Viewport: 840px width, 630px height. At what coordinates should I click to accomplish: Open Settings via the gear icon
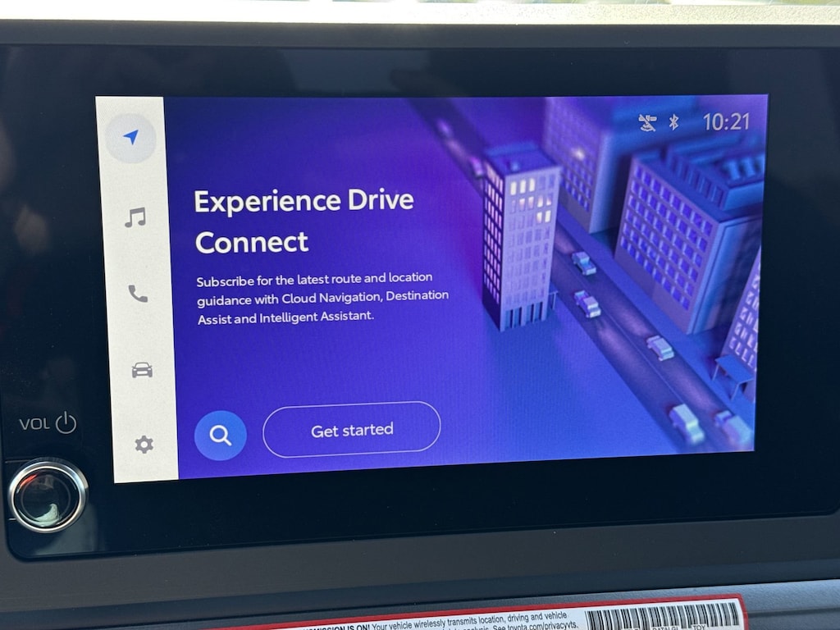144,445
